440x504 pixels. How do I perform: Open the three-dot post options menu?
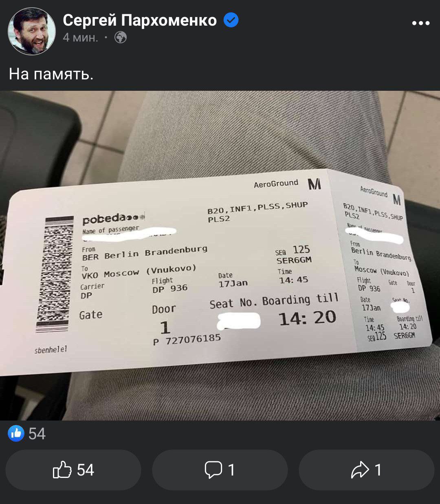[x=421, y=23]
